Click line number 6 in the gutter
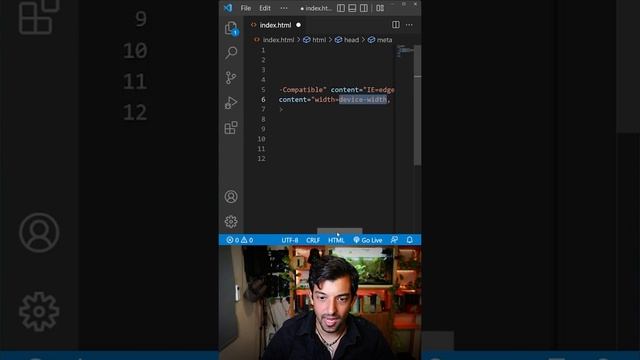 coord(263,99)
